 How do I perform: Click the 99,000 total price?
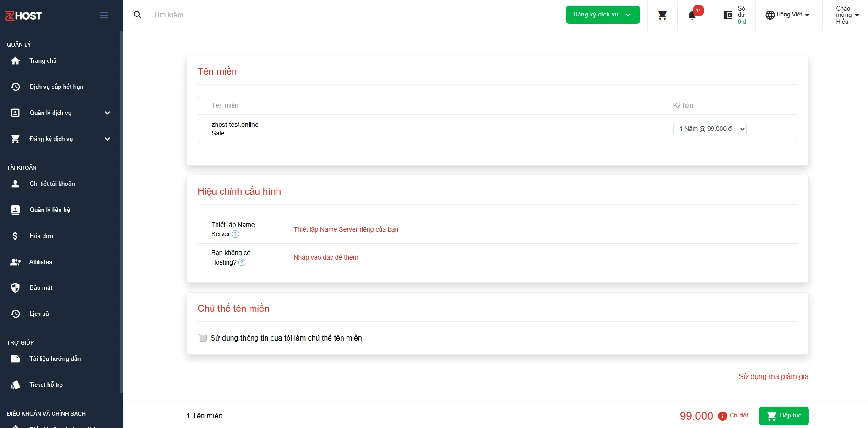(696, 416)
